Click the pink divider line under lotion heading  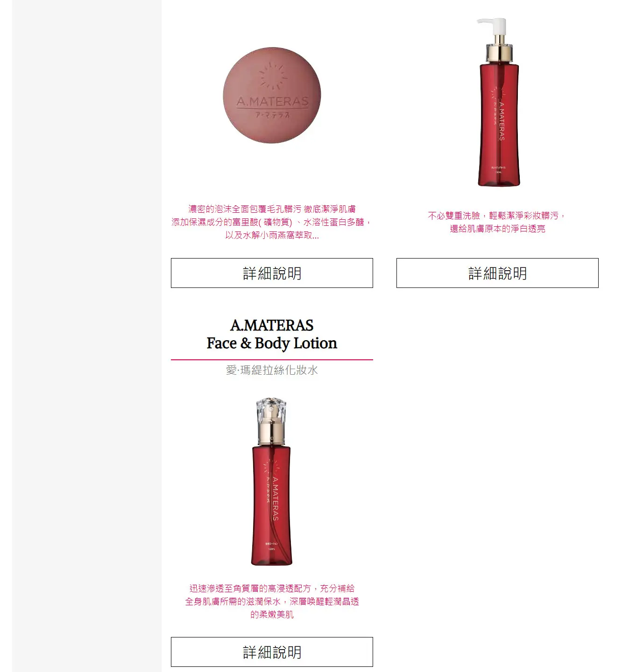[272, 360]
